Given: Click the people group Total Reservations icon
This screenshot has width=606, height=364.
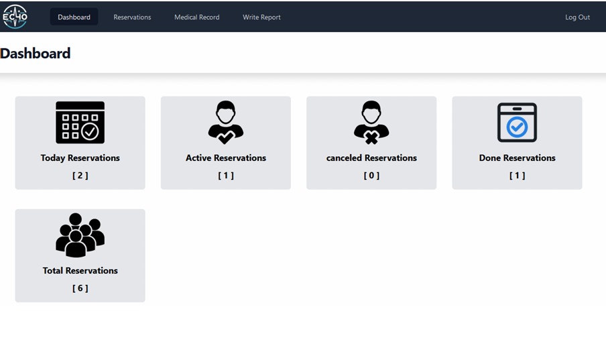Looking at the screenshot, I should coord(80,235).
